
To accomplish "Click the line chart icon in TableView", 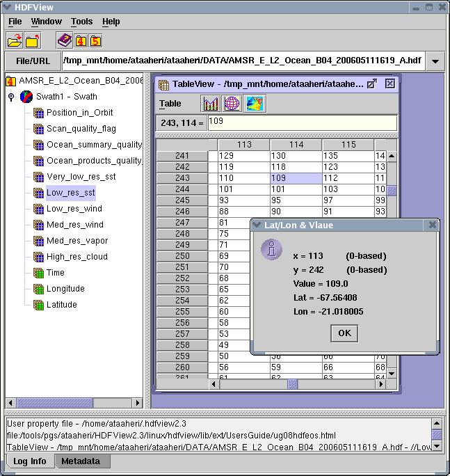I will pyautogui.click(x=211, y=104).
